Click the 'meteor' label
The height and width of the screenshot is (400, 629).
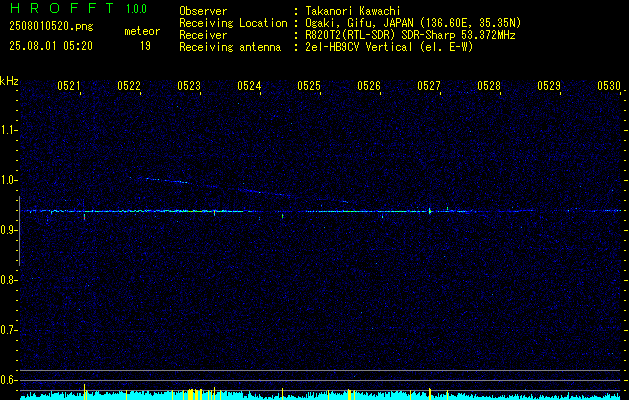click(142, 31)
